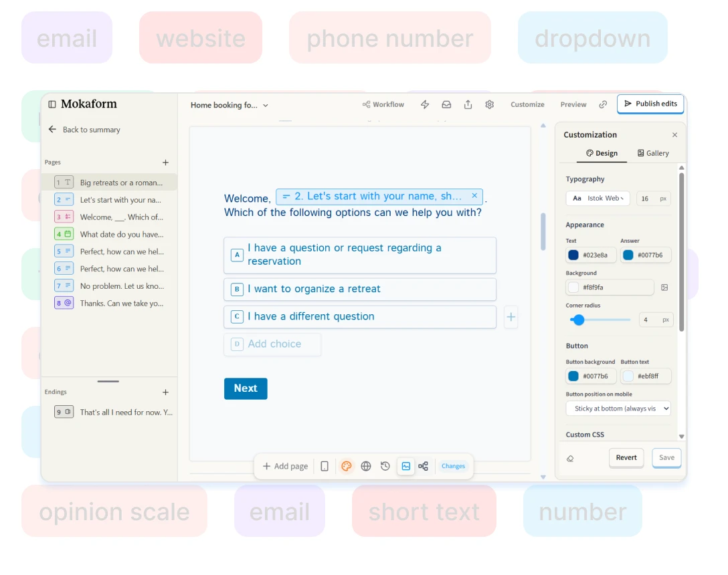Click the Publish edits button
Image resolution: width=728 pixels, height=575 pixels.
tap(650, 104)
